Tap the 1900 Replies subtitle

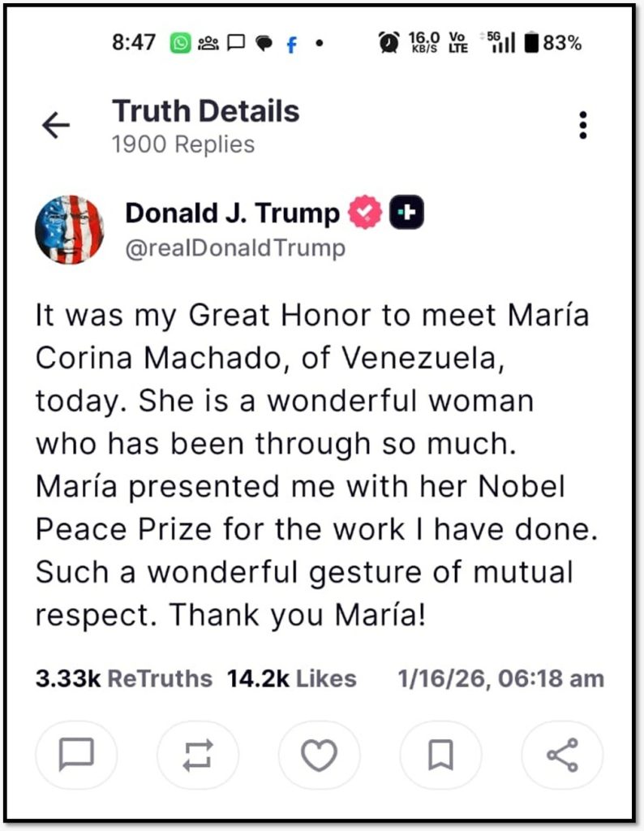click(183, 144)
